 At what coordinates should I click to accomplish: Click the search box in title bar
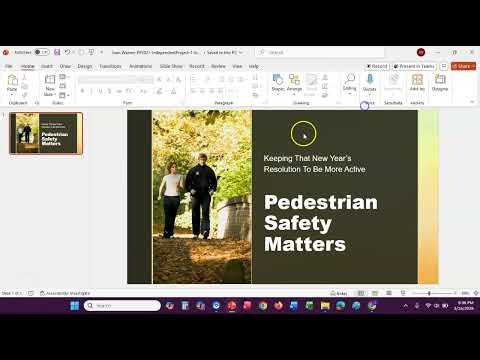pos(320,52)
